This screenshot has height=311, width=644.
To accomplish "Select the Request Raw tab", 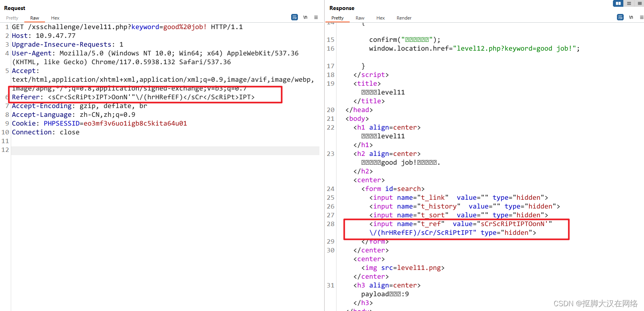I will pos(35,18).
